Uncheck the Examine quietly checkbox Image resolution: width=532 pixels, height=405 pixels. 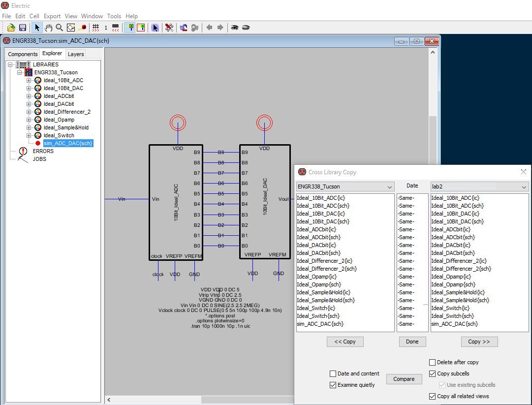tap(333, 385)
